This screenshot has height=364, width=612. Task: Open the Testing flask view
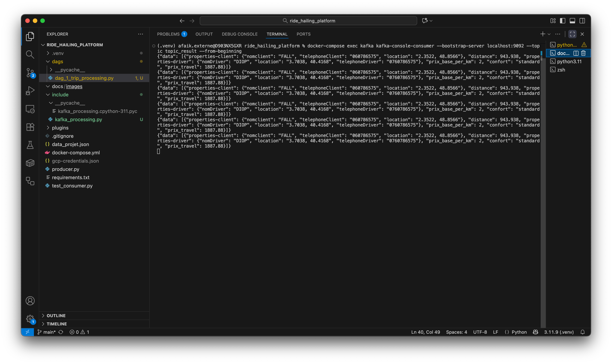tap(30, 145)
